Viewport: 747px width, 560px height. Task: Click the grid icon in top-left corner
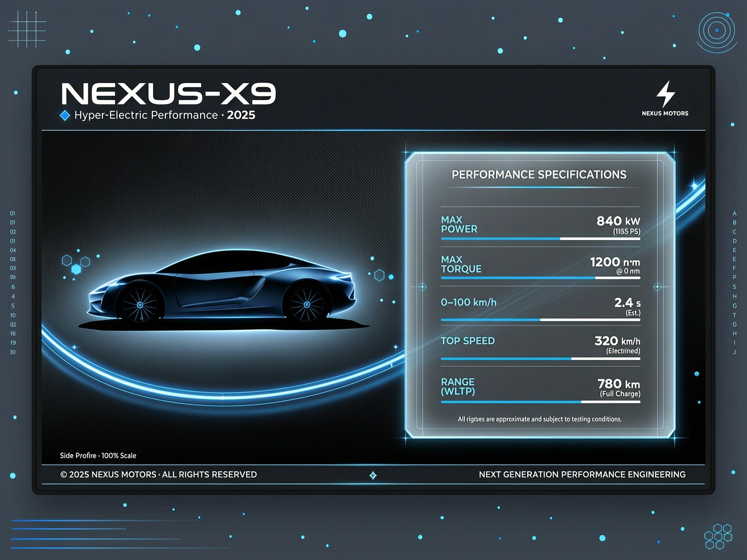pyautogui.click(x=27, y=29)
